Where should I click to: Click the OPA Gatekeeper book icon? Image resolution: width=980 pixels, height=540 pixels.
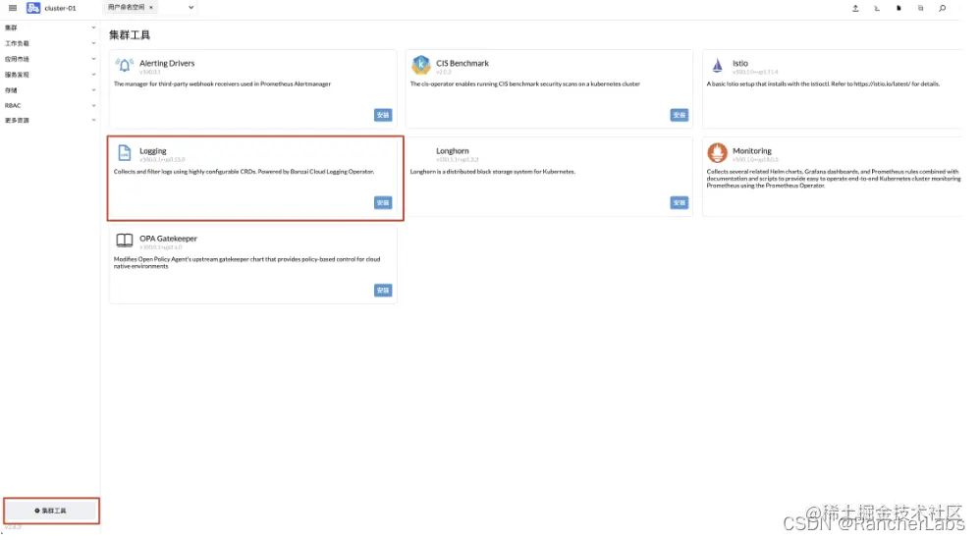pyautogui.click(x=125, y=240)
